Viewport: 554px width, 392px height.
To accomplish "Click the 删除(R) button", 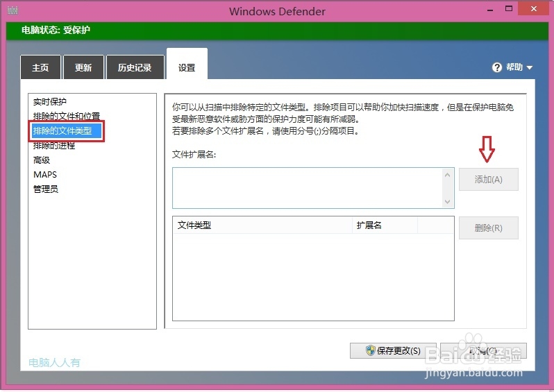I will pyautogui.click(x=489, y=228).
